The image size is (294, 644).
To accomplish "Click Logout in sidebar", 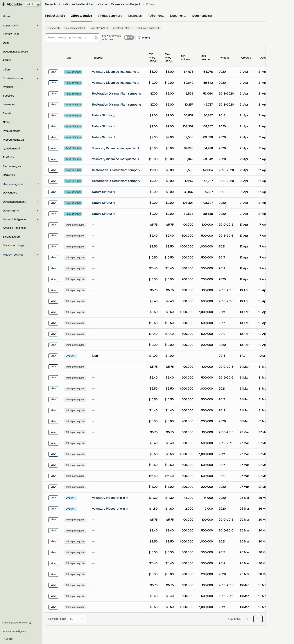I will [8, 639].
